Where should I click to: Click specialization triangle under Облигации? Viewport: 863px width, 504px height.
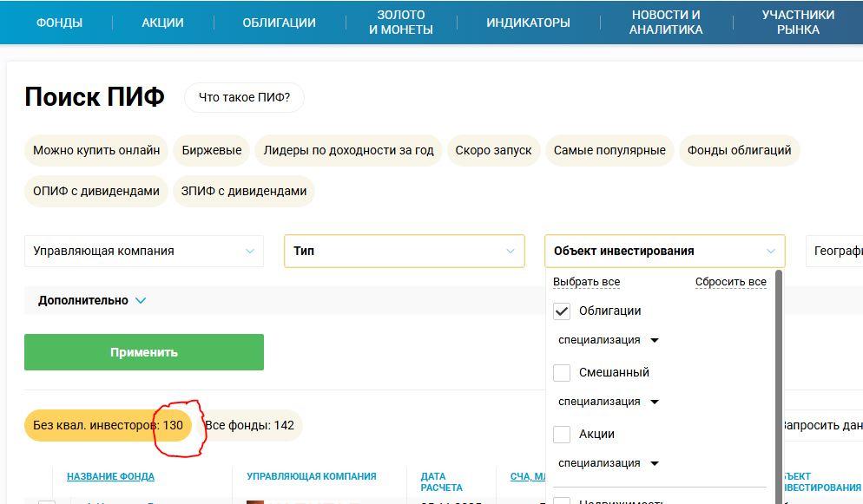[655, 340]
